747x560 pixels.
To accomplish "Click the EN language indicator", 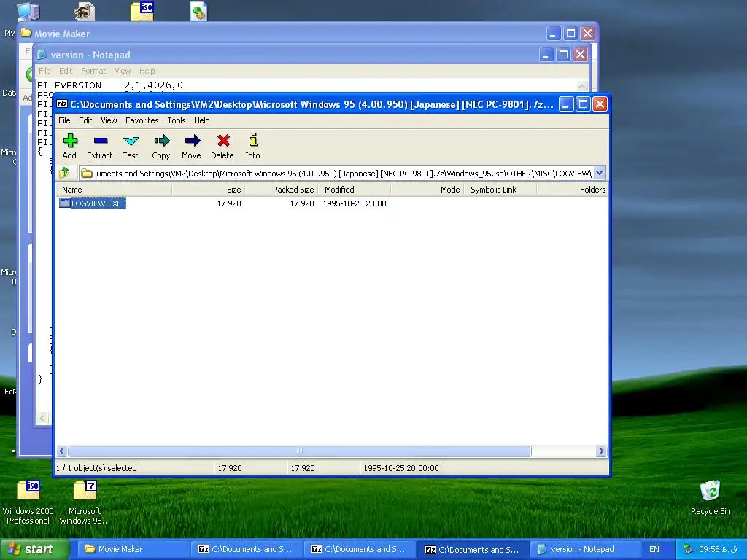I will tap(654, 549).
